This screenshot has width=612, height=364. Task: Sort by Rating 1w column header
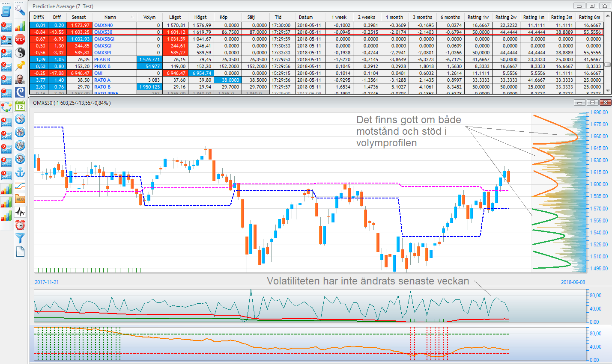[478, 17]
